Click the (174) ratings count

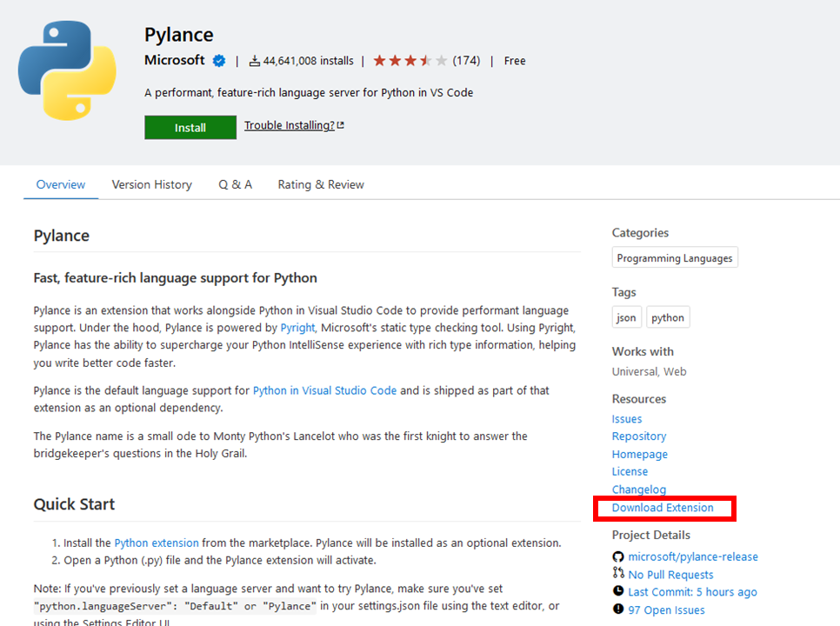(x=467, y=61)
